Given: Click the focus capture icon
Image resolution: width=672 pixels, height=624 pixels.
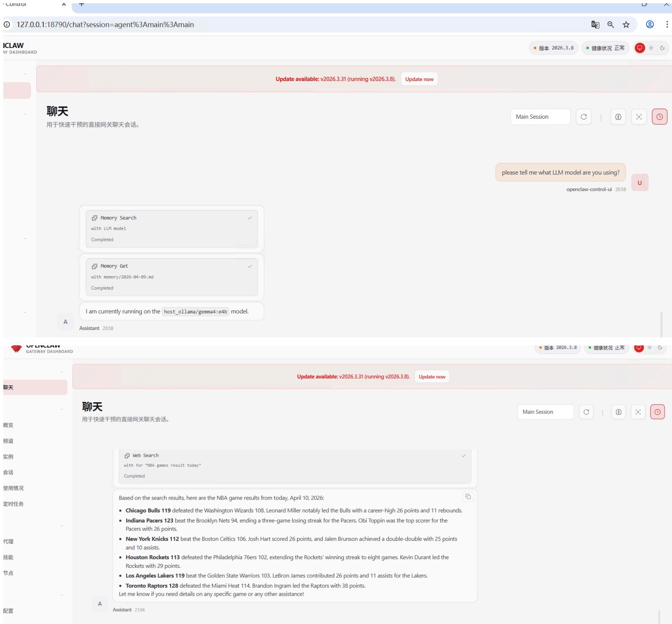Looking at the screenshot, I should (x=639, y=117).
